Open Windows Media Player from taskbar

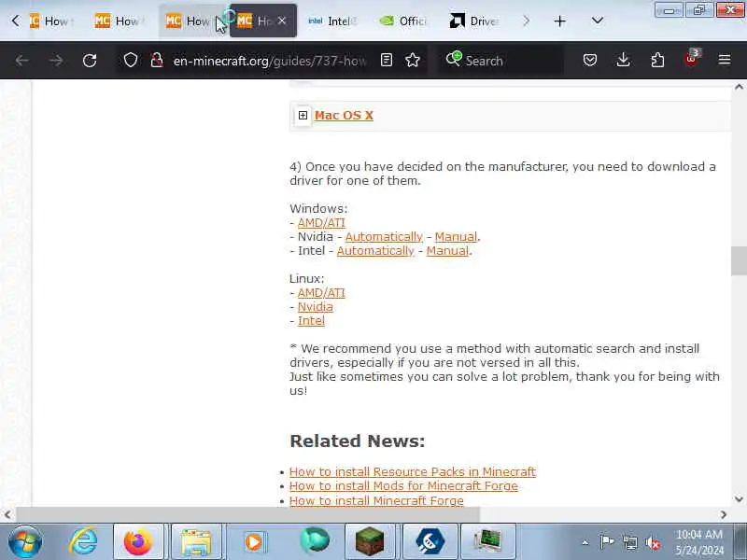[x=254, y=541]
